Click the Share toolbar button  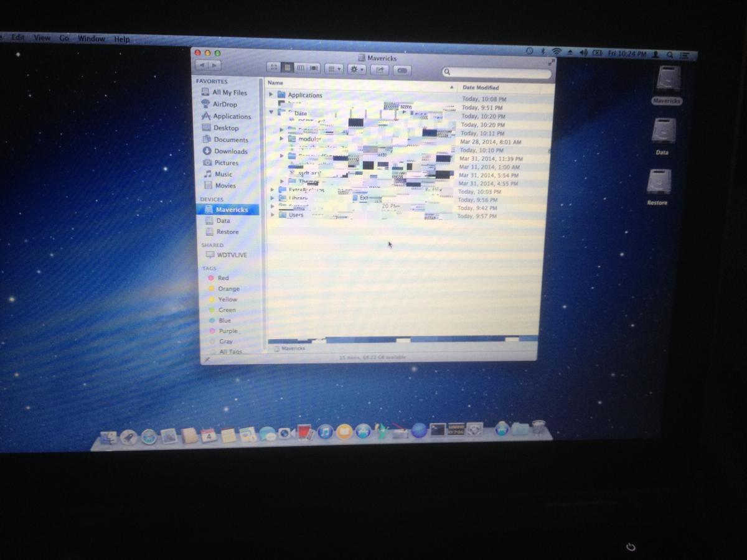(x=380, y=70)
